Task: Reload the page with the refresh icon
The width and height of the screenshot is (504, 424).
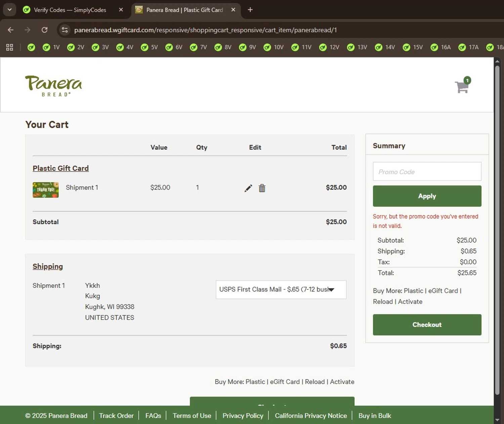Action: coord(44,30)
